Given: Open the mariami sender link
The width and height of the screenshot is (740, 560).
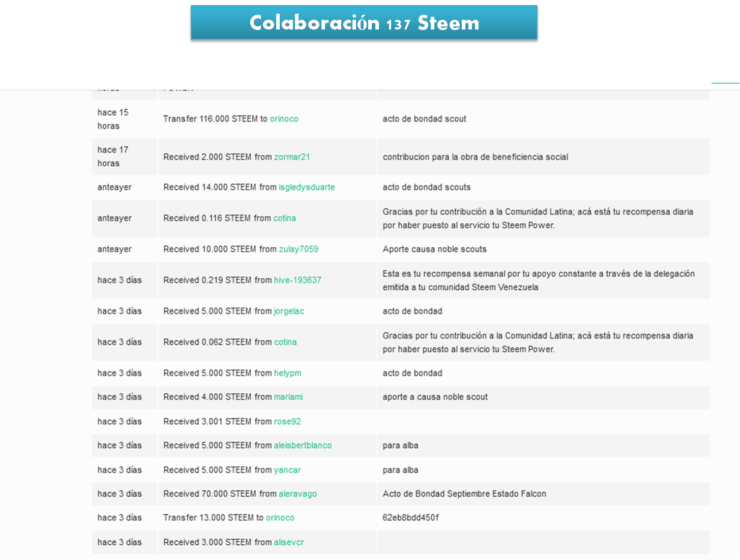Looking at the screenshot, I should pyautogui.click(x=288, y=397).
